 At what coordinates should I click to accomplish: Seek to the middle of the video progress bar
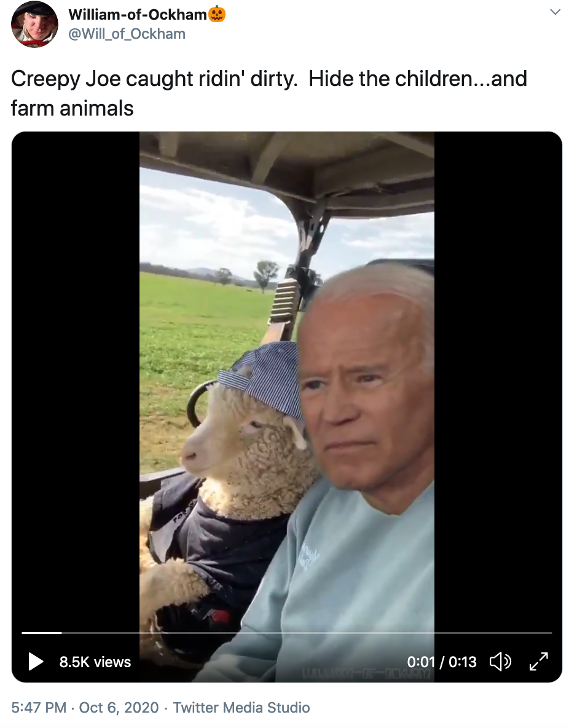[x=287, y=633]
